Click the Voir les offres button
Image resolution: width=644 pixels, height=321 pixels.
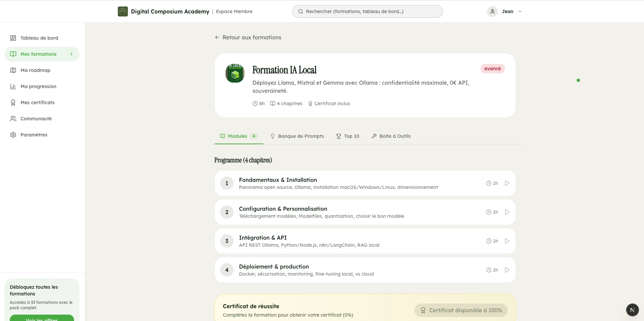point(42,319)
